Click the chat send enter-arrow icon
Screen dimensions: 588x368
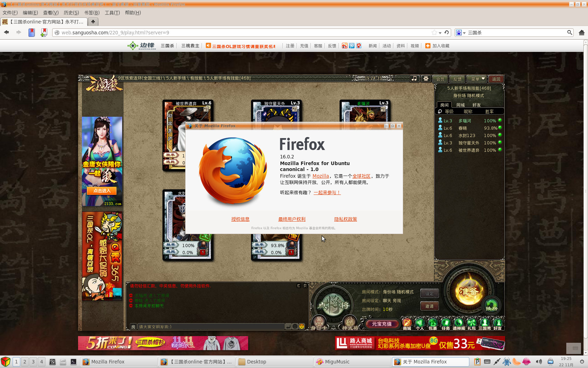[x=288, y=326]
